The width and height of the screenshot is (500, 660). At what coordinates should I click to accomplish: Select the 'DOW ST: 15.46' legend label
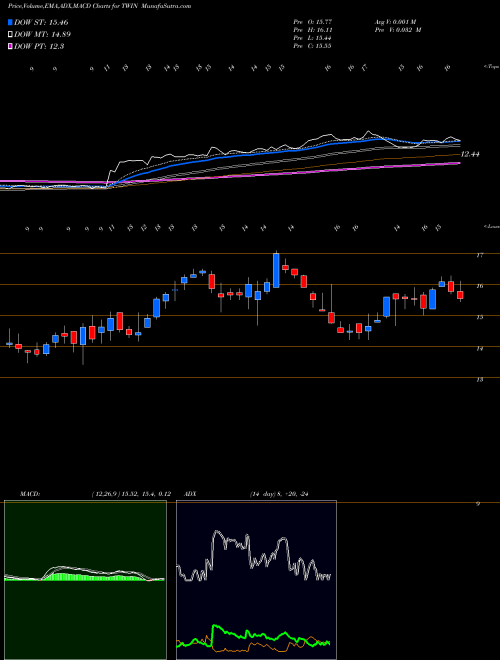pyautogui.click(x=41, y=22)
